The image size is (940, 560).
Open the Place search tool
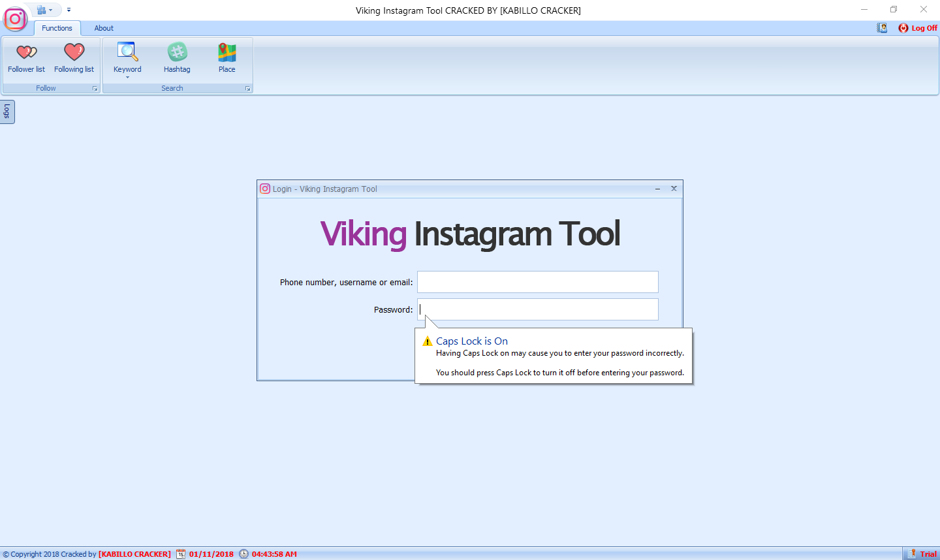point(227,59)
